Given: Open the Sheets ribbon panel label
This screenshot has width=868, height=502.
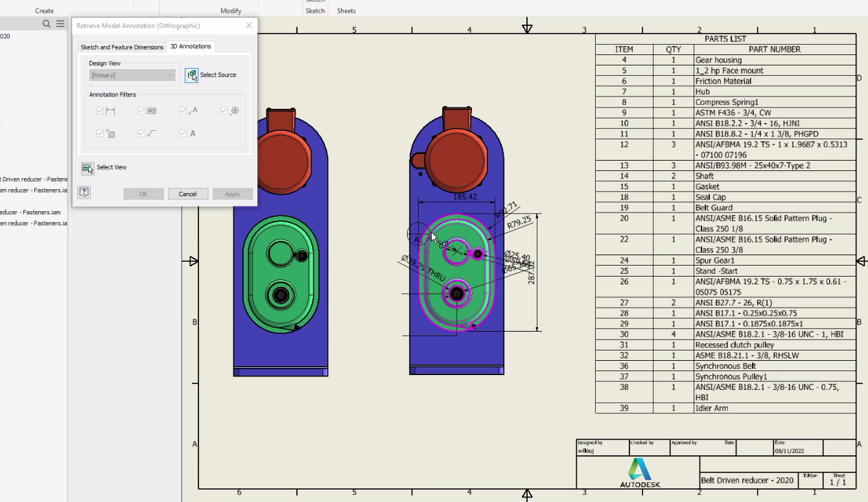Looking at the screenshot, I should pos(346,11).
